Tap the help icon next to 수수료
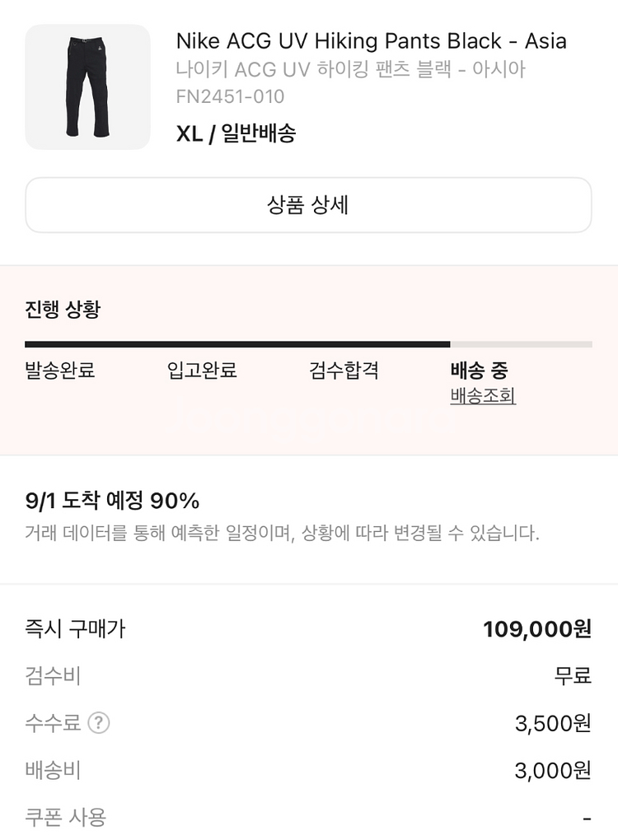The width and height of the screenshot is (618, 840). (99, 724)
